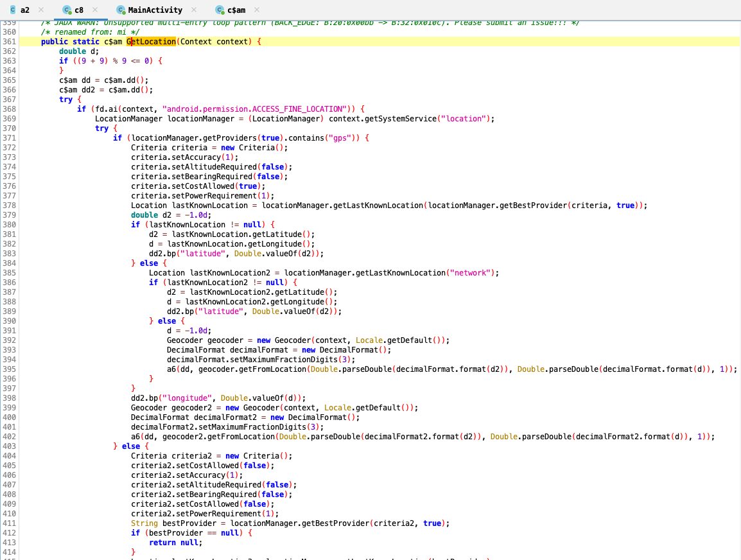Click line number 361 in gutter
The height and width of the screenshot is (560, 741).
9,42
